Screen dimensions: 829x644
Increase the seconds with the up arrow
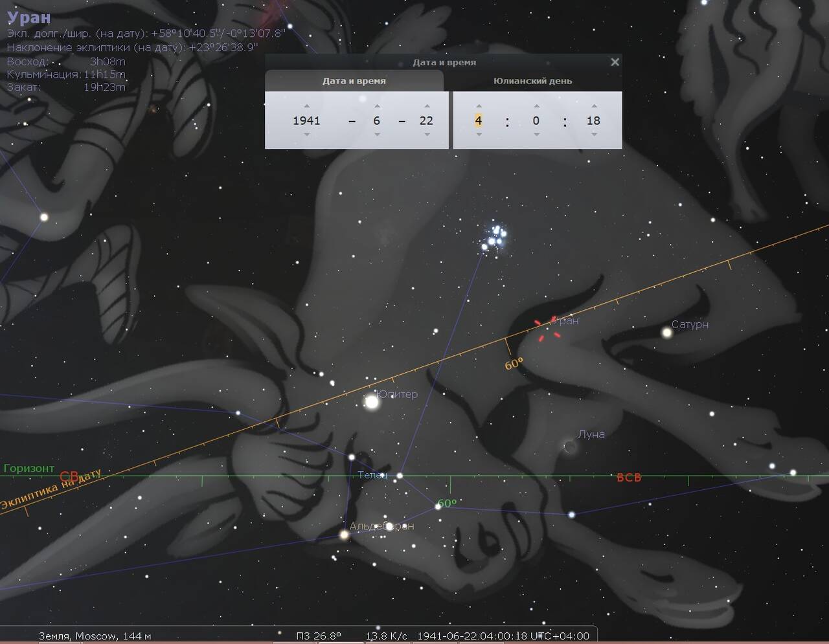click(x=594, y=106)
